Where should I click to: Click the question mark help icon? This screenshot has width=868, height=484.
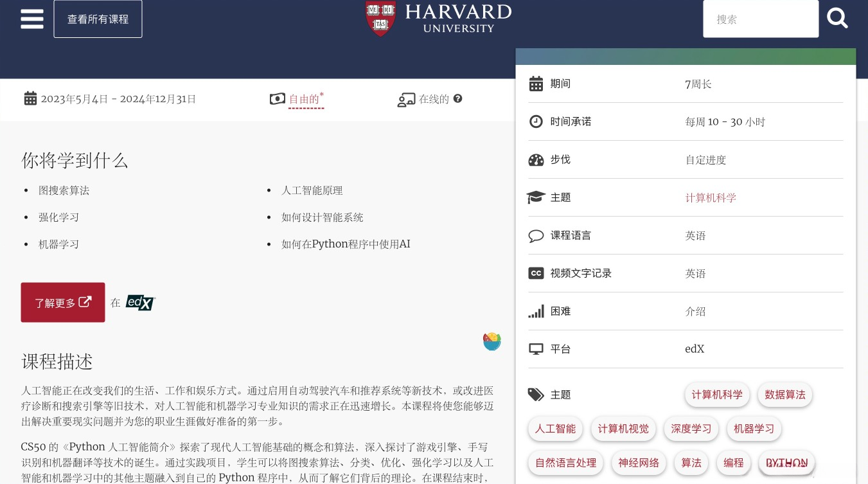tap(457, 98)
